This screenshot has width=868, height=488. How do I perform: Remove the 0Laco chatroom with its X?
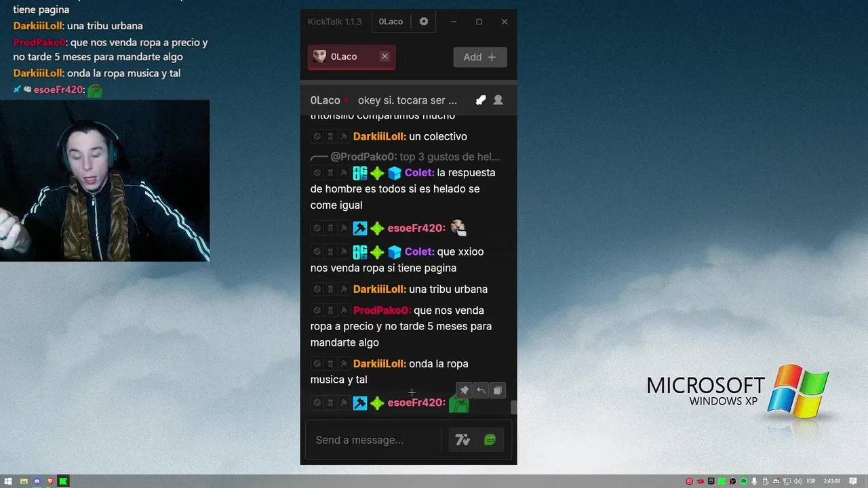coord(384,57)
